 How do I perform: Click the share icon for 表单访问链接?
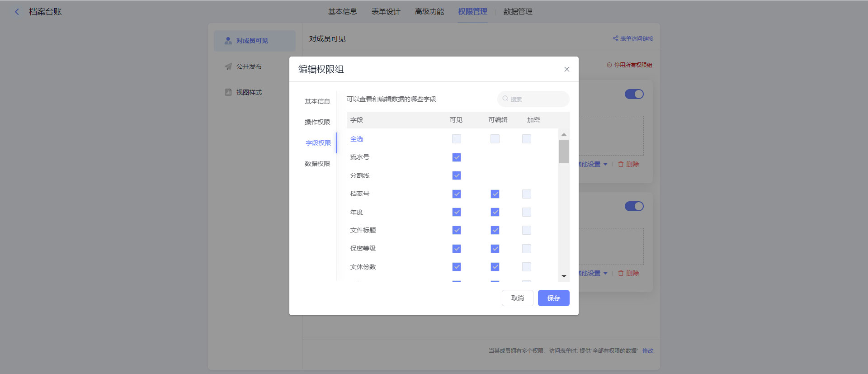pos(615,38)
